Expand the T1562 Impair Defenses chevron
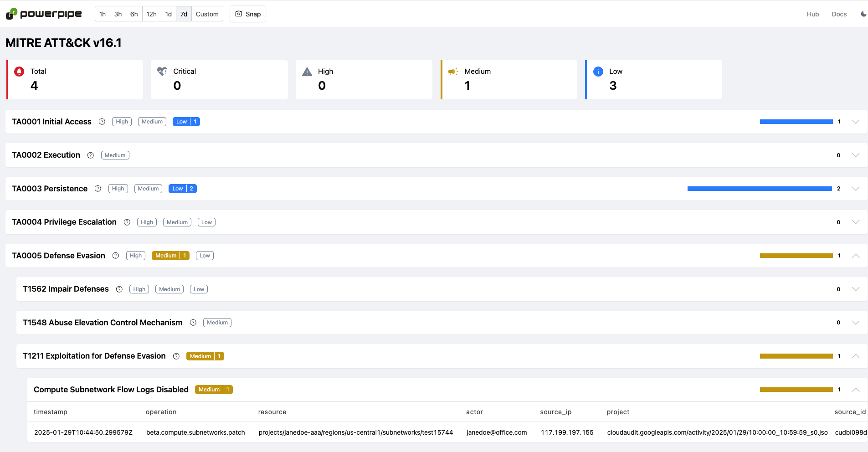Viewport: 868px width, 452px height. tap(856, 289)
